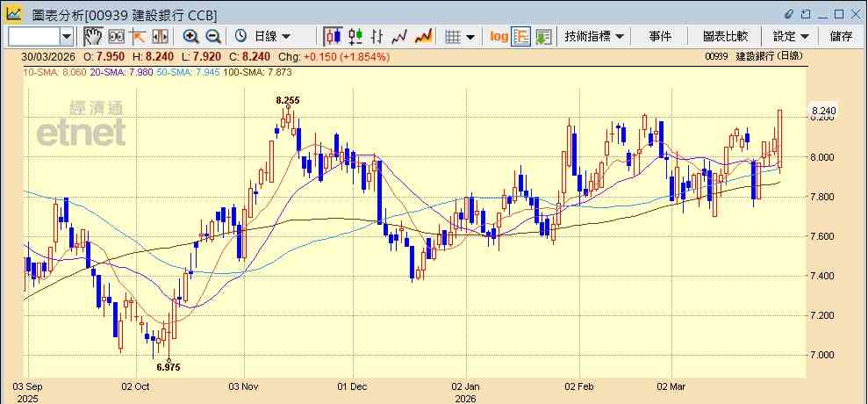This screenshot has width=868, height=404.
Task: Click the clock period icon
Action: pyautogui.click(x=240, y=37)
